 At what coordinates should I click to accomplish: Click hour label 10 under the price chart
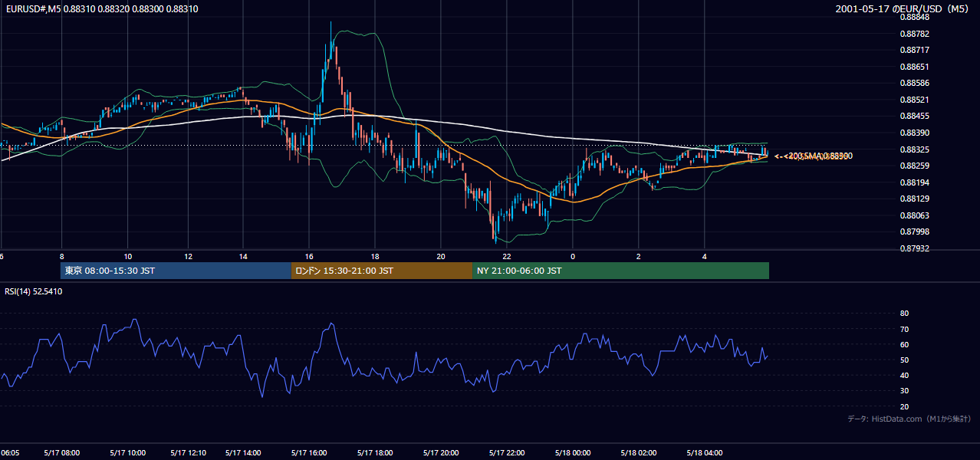(127, 256)
